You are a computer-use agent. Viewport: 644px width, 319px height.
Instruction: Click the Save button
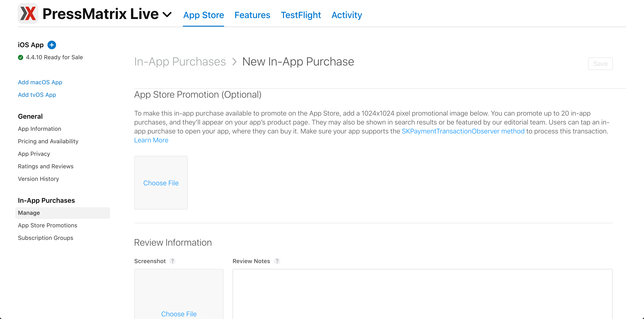click(600, 64)
